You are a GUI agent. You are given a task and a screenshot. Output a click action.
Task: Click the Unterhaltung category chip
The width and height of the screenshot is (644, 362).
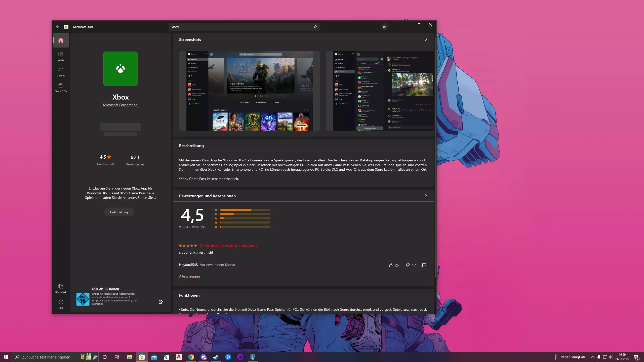(x=119, y=212)
